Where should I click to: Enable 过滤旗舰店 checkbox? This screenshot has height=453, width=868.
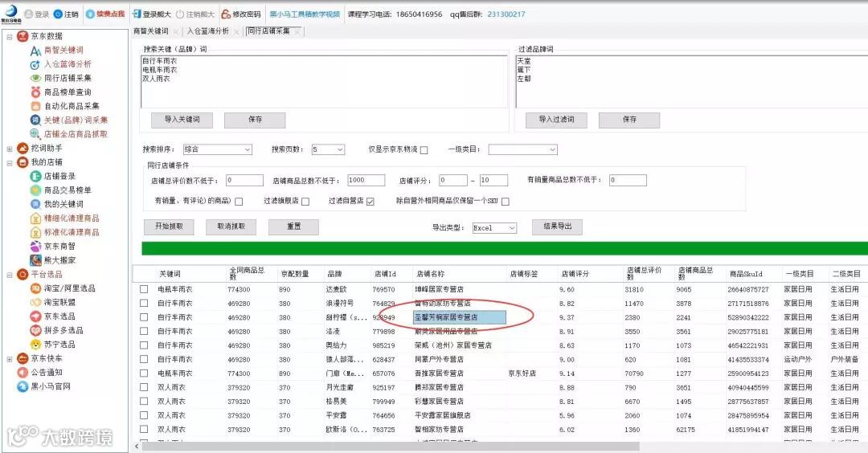[305, 202]
